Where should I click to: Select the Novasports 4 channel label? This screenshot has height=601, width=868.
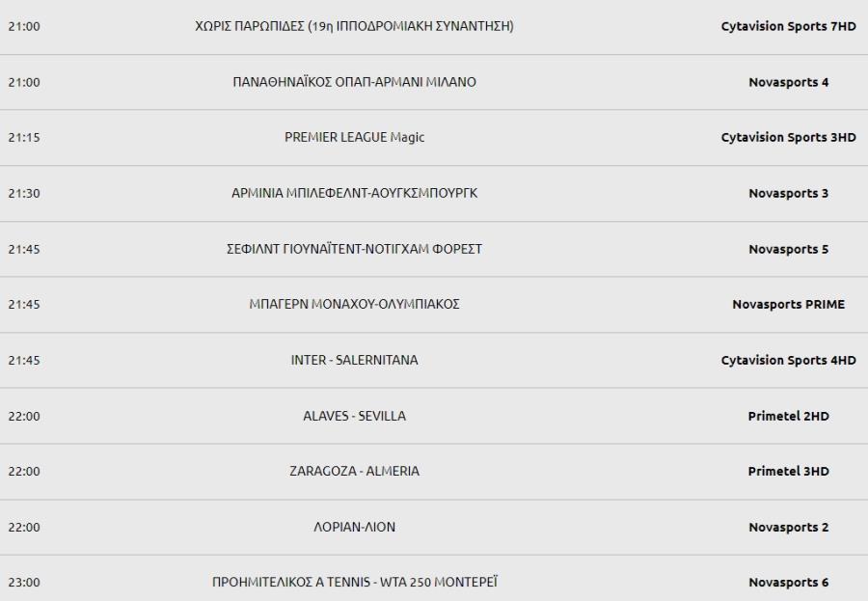coord(788,82)
